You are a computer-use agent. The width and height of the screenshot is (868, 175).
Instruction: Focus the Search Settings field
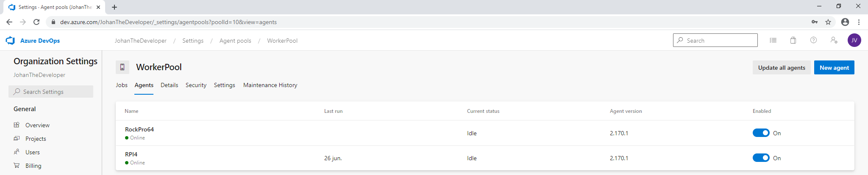(51, 92)
